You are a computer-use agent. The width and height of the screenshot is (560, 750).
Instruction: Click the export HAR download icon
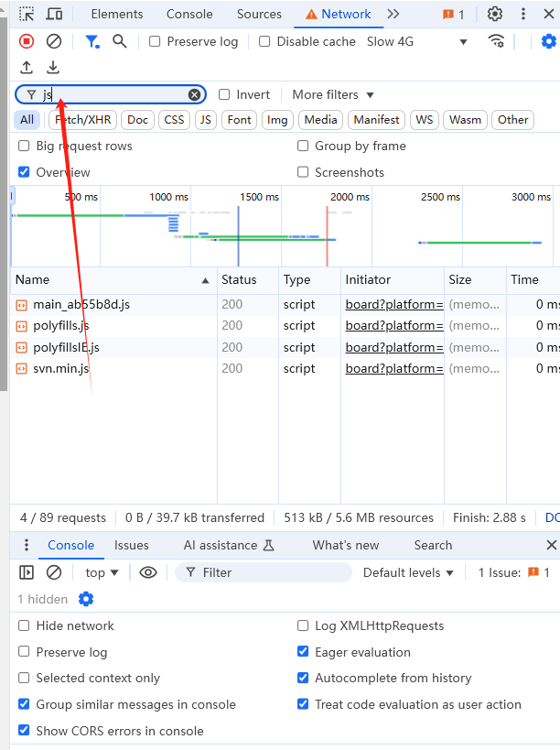tap(53, 68)
